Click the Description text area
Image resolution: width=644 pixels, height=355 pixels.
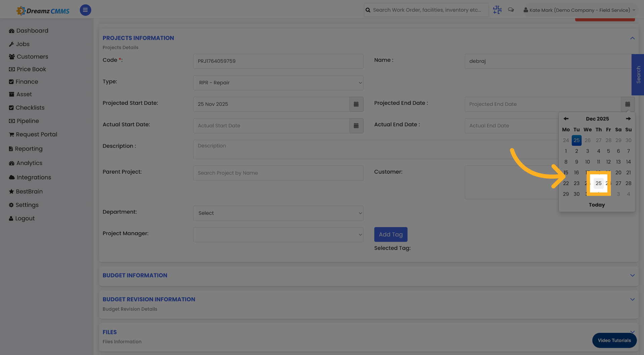(x=376, y=149)
